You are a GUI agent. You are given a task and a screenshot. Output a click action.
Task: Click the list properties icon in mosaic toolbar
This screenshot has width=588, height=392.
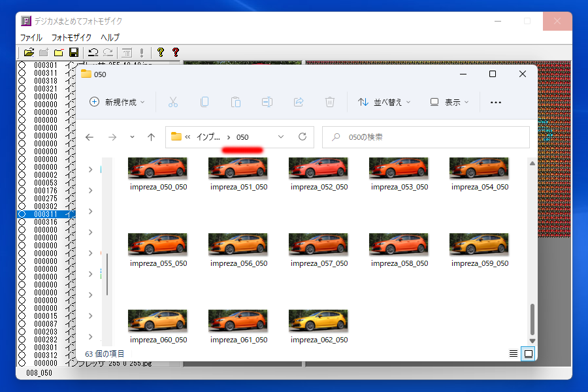(x=127, y=52)
